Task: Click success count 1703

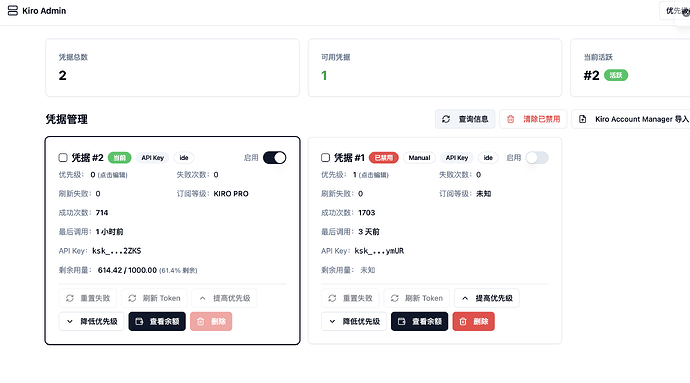Action: point(367,213)
